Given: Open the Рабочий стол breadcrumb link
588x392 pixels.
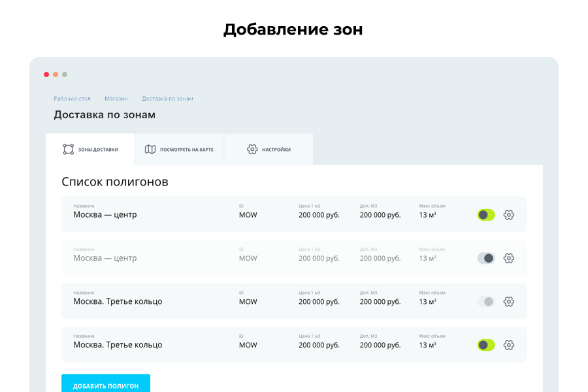Looking at the screenshot, I should coord(72,98).
